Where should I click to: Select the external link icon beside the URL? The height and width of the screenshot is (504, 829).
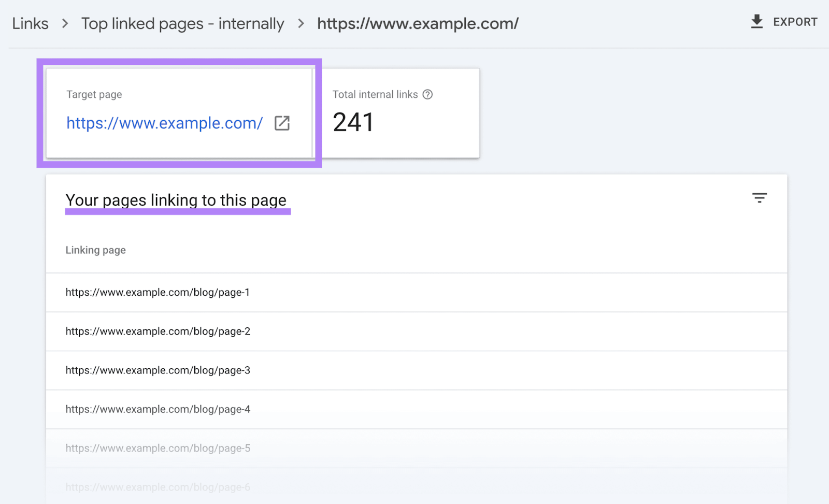coord(282,123)
